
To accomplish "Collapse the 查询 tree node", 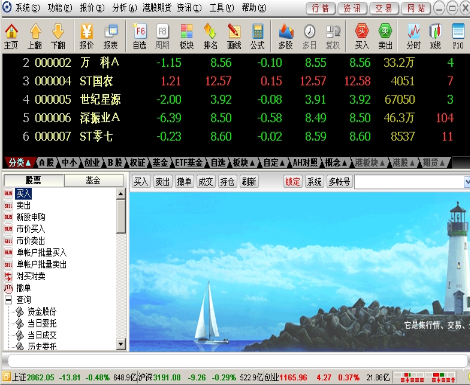I will [9, 300].
